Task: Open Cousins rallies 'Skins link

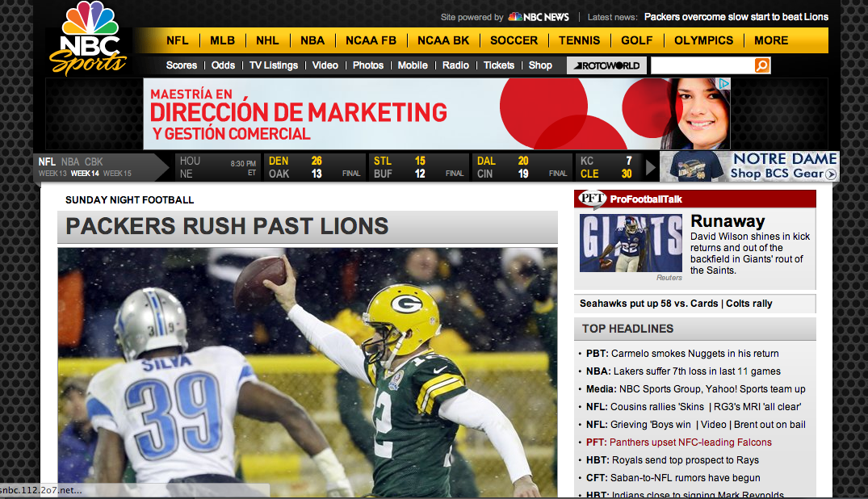Action: 657,406
